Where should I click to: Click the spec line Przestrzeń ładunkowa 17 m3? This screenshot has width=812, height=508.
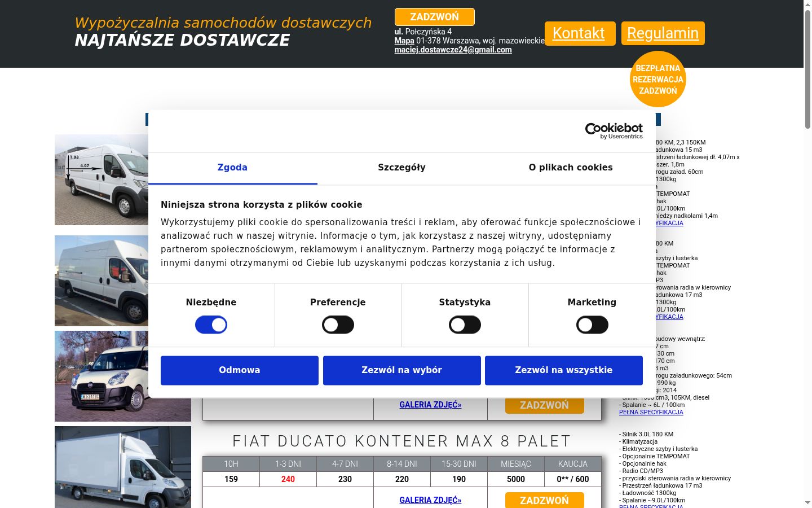661,486
